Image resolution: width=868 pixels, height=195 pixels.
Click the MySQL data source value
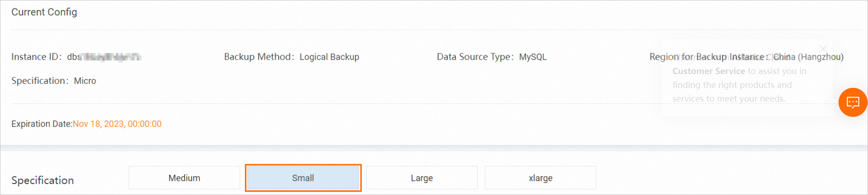533,57
